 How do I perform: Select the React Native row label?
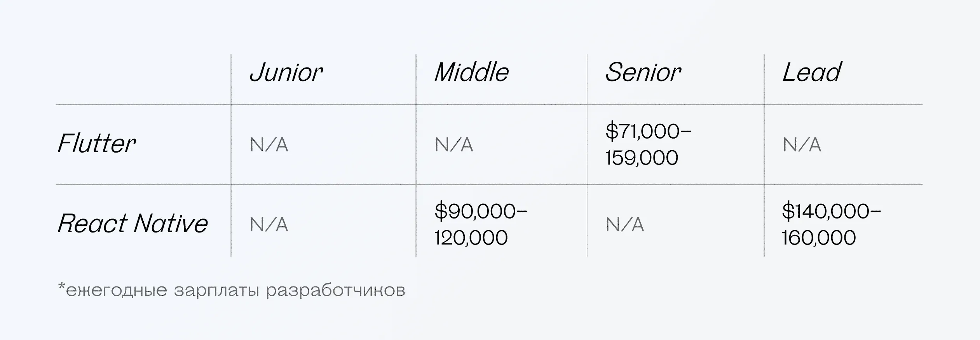pos(133,224)
